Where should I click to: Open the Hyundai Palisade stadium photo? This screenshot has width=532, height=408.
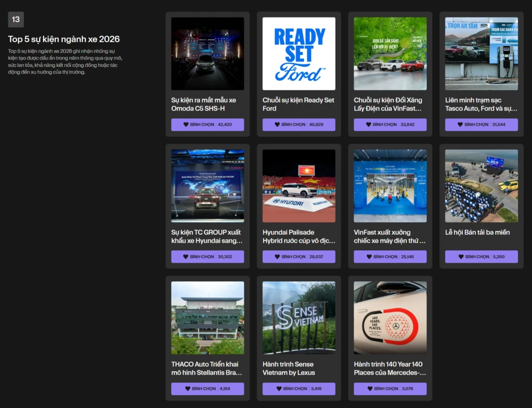point(299,186)
